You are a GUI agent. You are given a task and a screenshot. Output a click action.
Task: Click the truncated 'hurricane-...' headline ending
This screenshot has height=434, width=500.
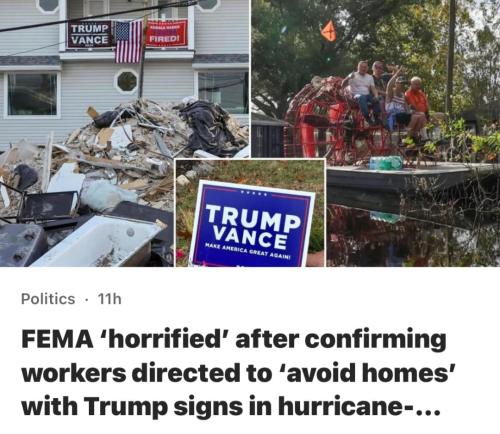(360, 406)
